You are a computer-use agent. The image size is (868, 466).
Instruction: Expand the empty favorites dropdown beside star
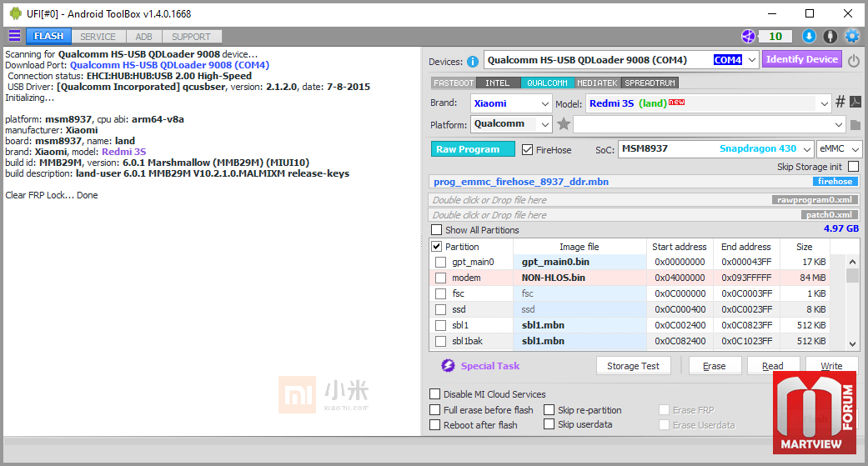point(838,124)
